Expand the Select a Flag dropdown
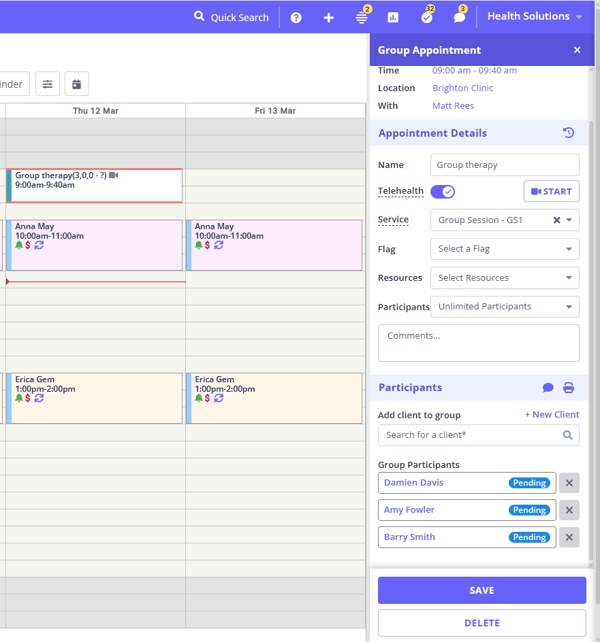 tap(504, 249)
